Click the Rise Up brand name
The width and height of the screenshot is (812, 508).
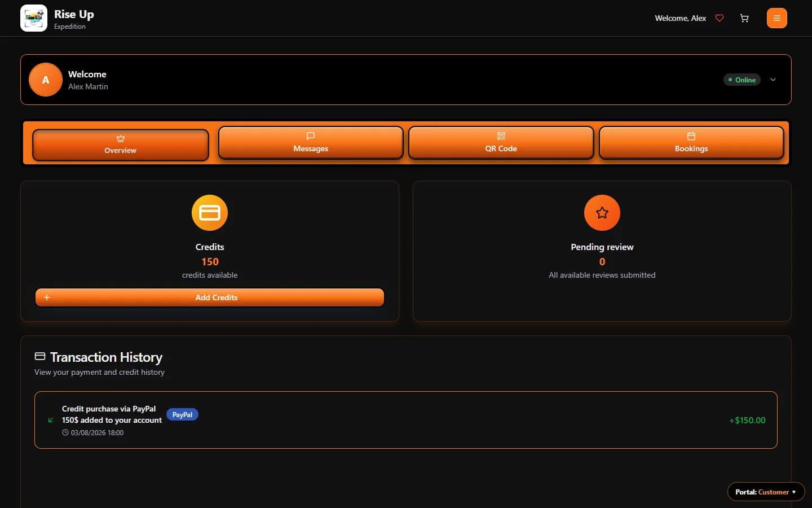pyautogui.click(x=74, y=14)
